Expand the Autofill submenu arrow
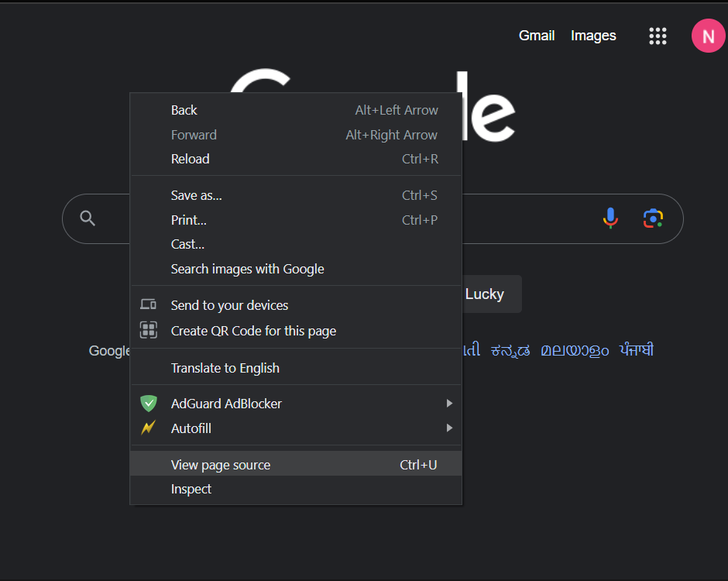 click(x=449, y=428)
